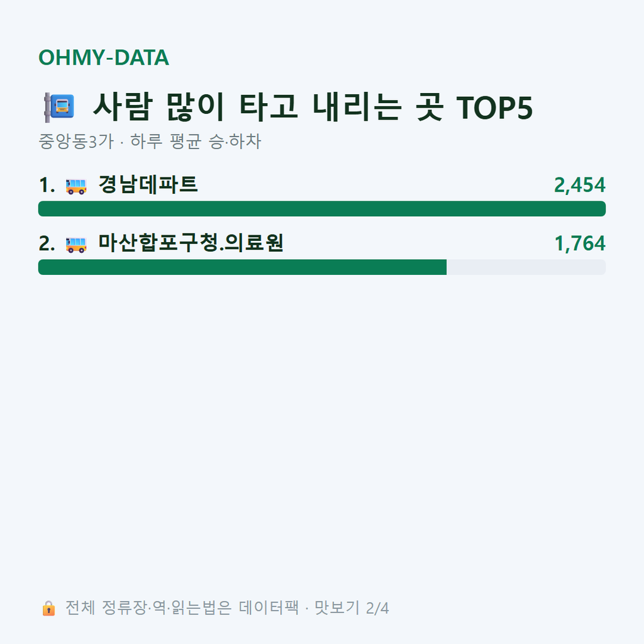
Task: Click the heading 사람 많이 타고 내리는 곳 TOP5
Action: (x=313, y=107)
